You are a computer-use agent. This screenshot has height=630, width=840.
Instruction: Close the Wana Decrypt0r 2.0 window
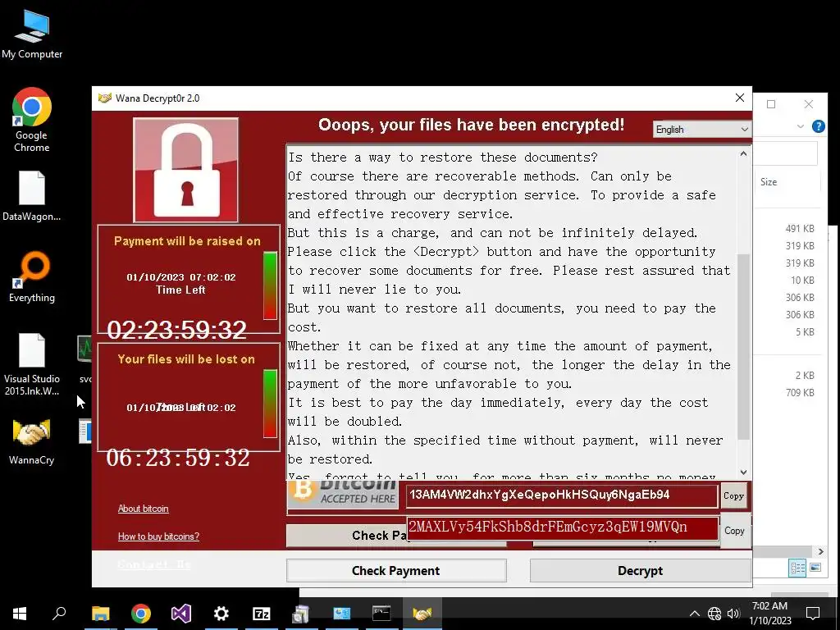740,98
